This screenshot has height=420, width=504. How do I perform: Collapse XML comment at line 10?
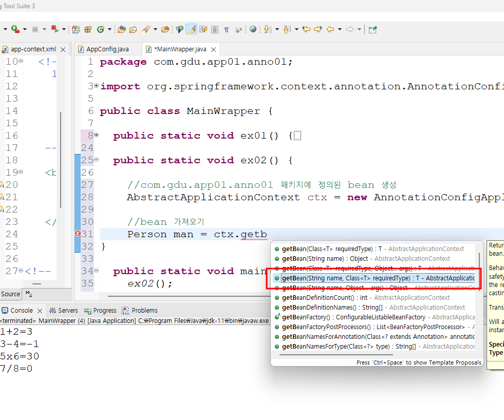pos(21,61)
